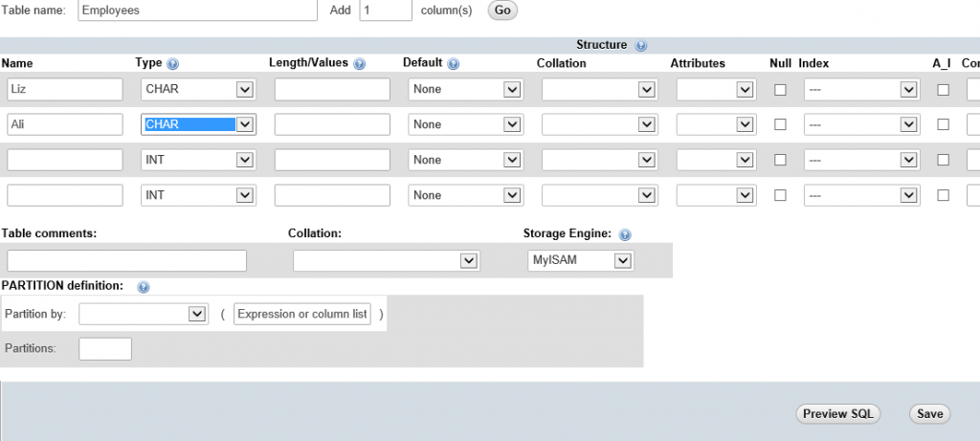Image resolution: width=980 pixels, height=441 pixels.
Task: Focus the Table comments text box
Action: (x=126, y=261)
